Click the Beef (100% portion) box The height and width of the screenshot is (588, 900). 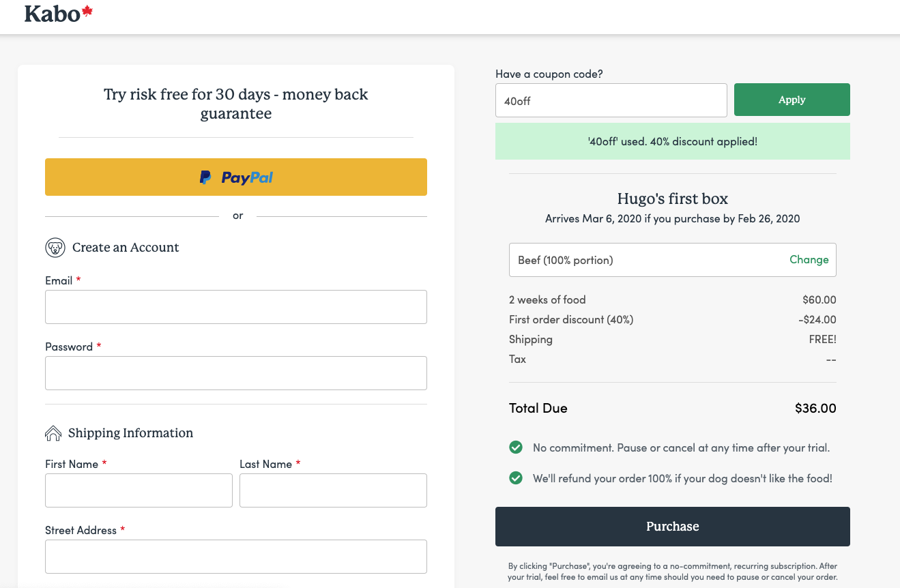[641, 260]
